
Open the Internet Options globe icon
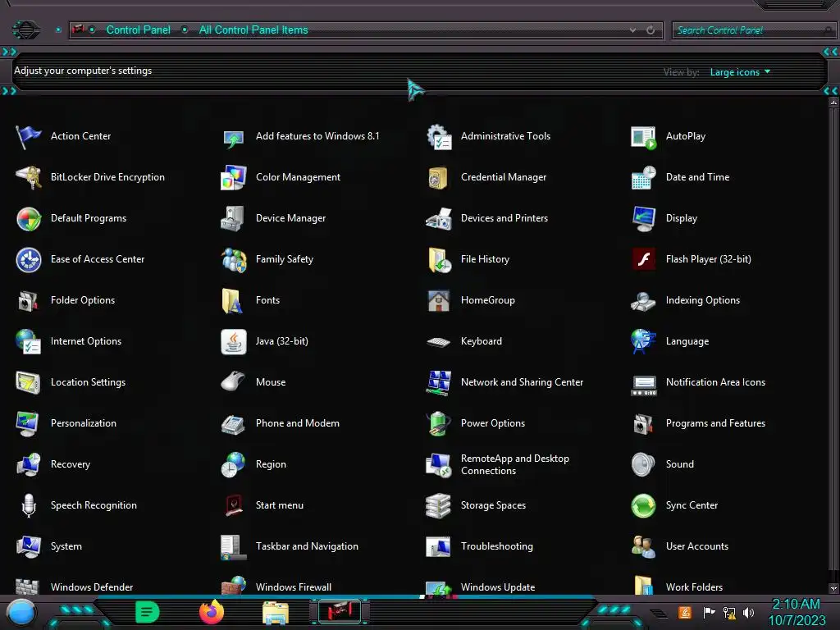[29, 342]
